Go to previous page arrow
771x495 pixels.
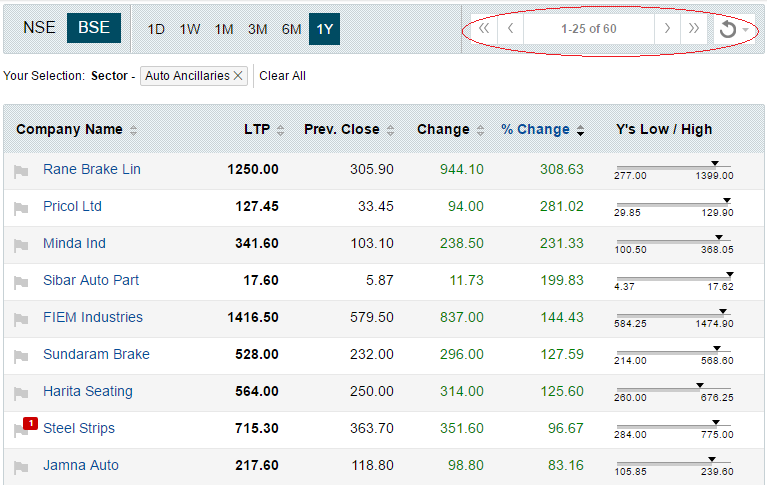[511, 29]
